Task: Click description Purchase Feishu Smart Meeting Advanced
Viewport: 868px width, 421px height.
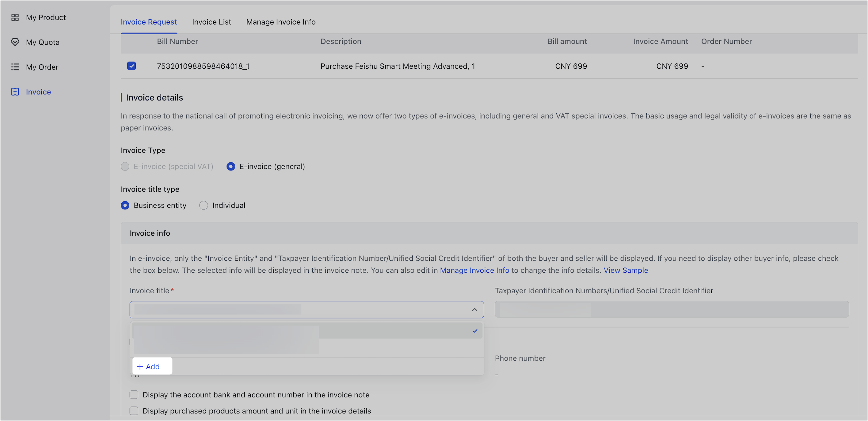Action: (398, 66)
